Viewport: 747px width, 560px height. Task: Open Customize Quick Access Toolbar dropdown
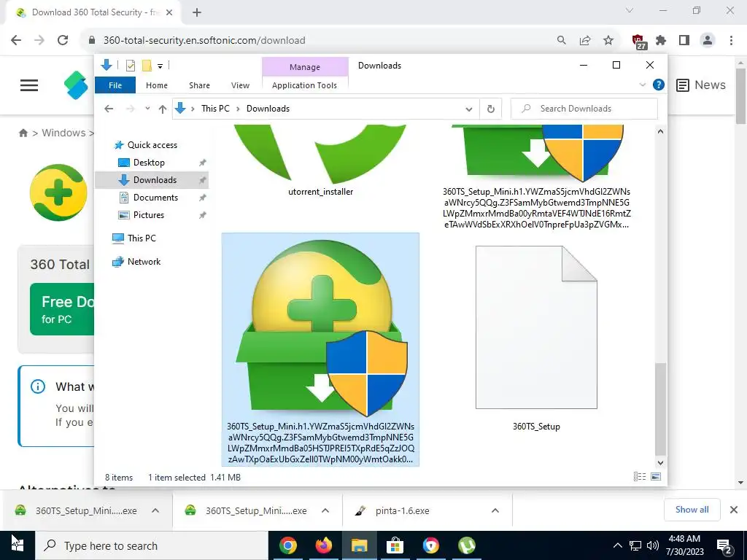(160, 66)
